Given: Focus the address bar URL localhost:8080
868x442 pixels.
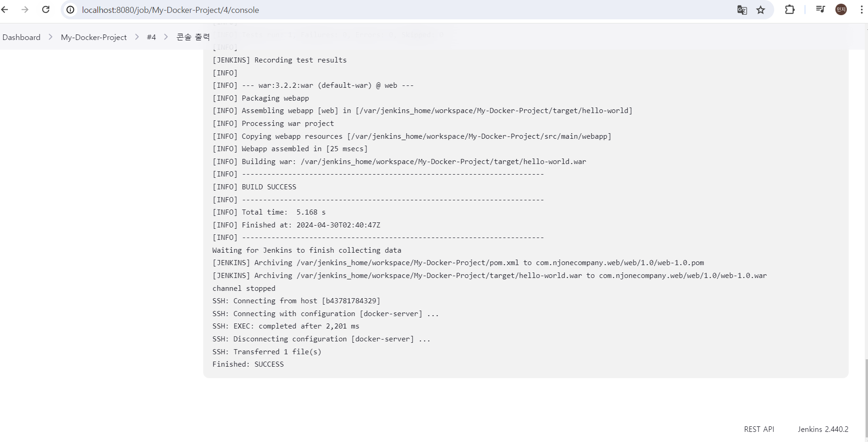Looking at the screenshot, I should click(171, 10).
